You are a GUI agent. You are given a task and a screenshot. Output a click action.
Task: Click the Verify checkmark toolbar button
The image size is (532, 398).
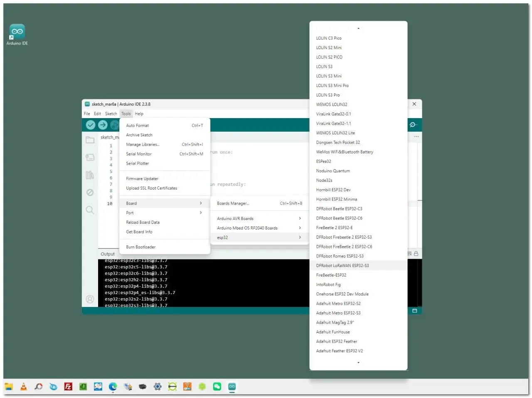coord(91,125)
